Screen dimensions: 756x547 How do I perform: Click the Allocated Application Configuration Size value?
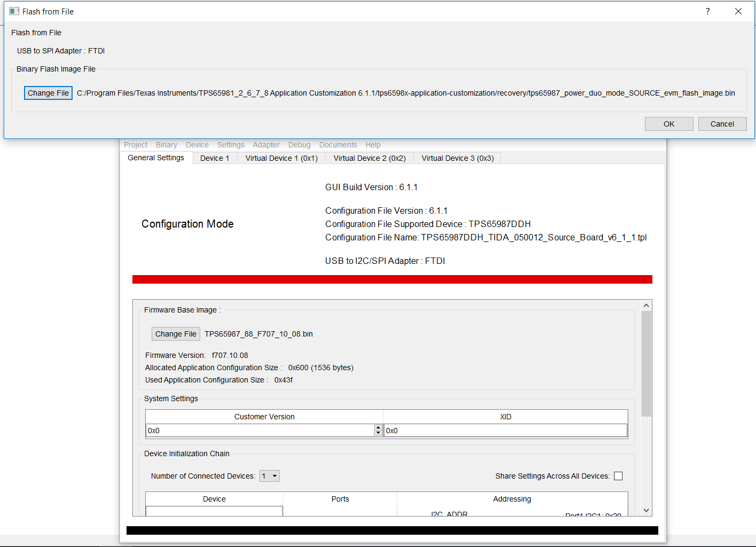[321, 368]
